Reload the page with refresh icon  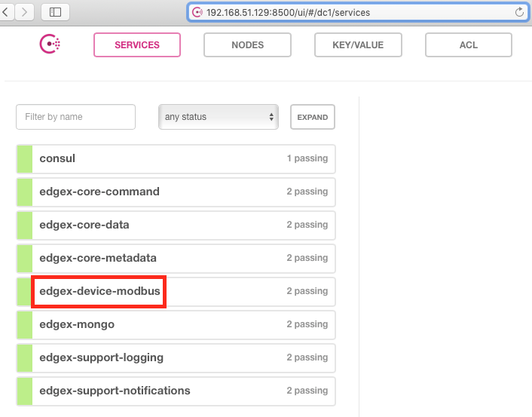[x=519, y=12]
